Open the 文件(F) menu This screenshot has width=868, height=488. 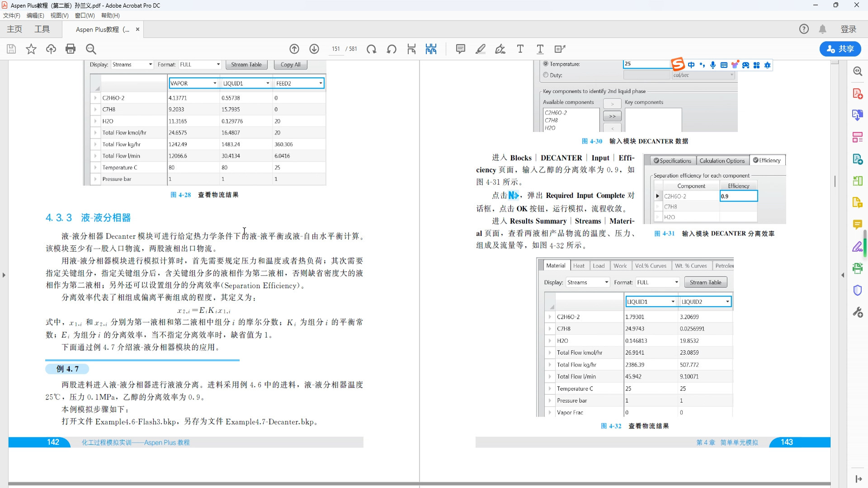[12, 15]
